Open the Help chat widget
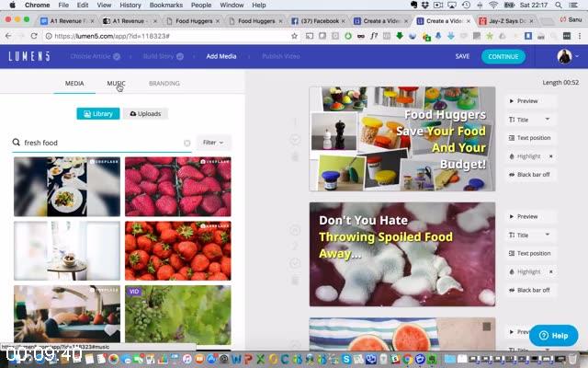Viewport: 588px width, 368px height. pos(553,336)
